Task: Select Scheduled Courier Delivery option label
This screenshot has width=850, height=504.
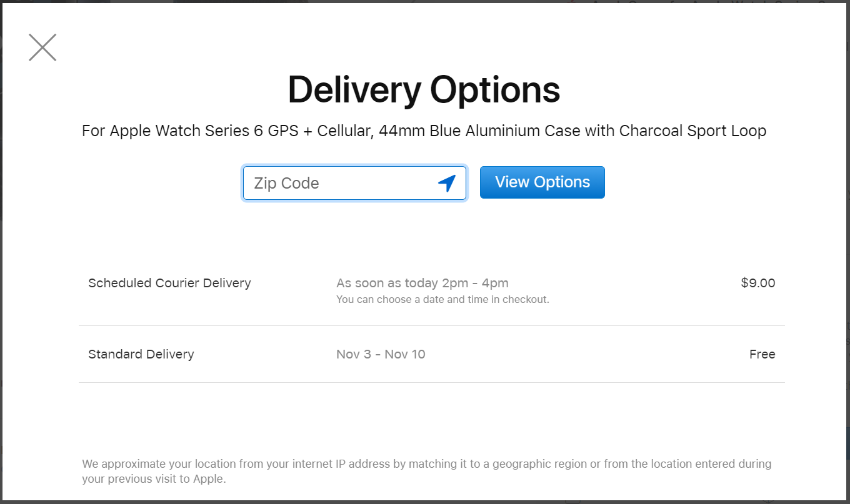Action: 169,283
